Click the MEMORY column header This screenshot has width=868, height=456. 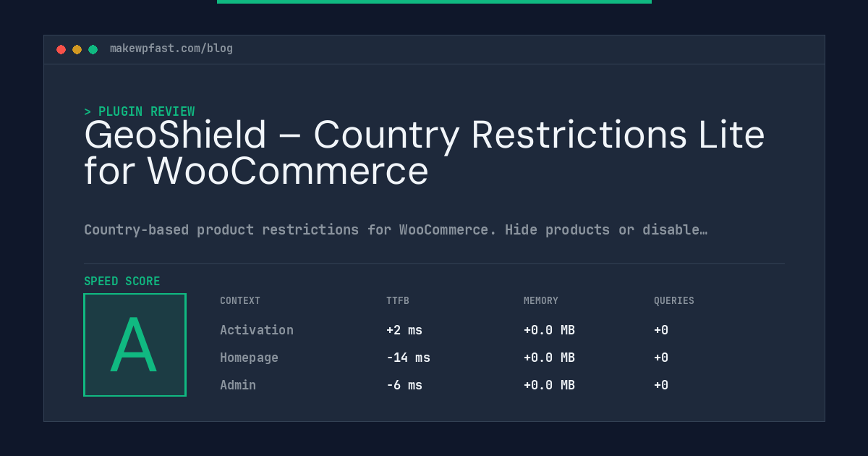point(541,301)
